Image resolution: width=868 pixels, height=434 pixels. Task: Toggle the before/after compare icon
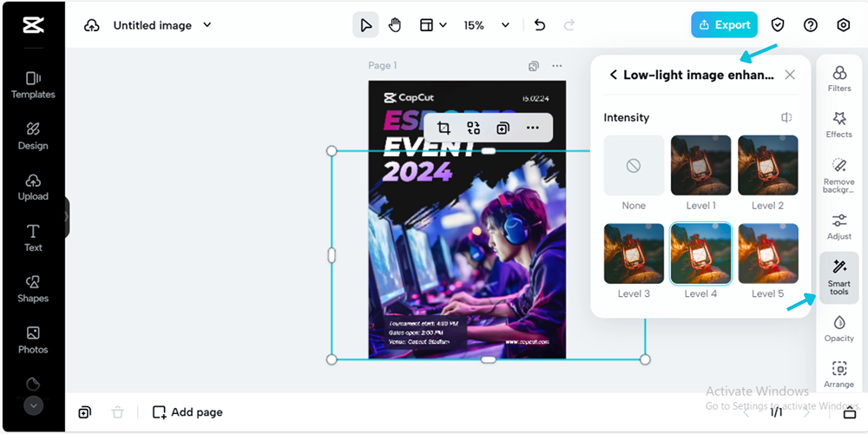pyautogui.click(x=786, y=117)
